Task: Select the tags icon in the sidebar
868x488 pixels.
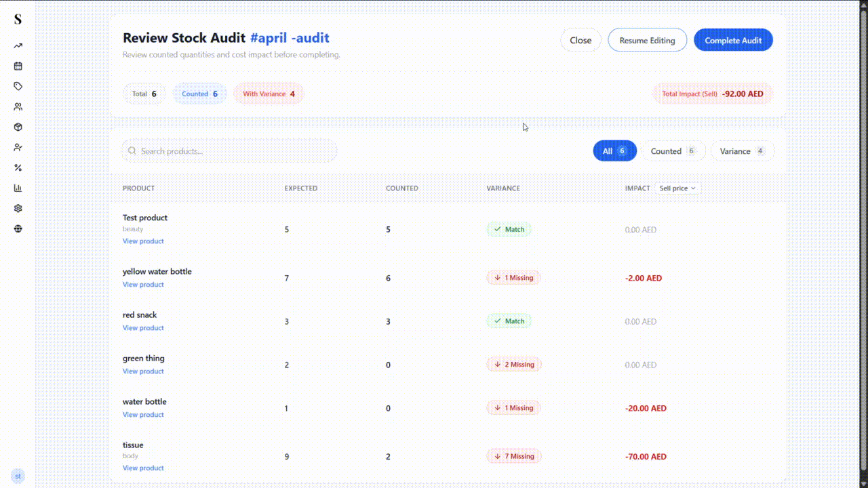Action: pos(17,86)
